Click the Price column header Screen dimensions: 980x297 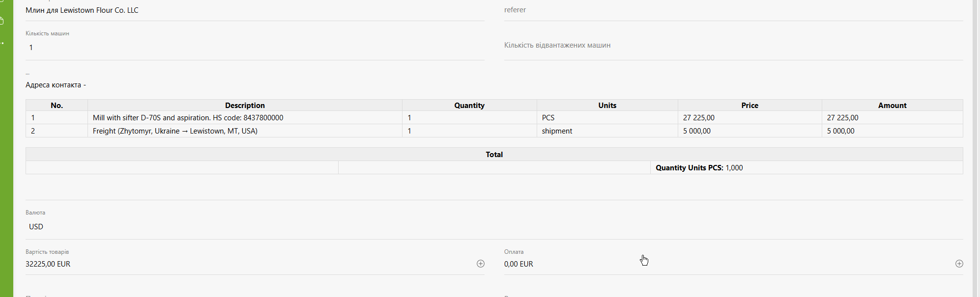click(749, 106)
